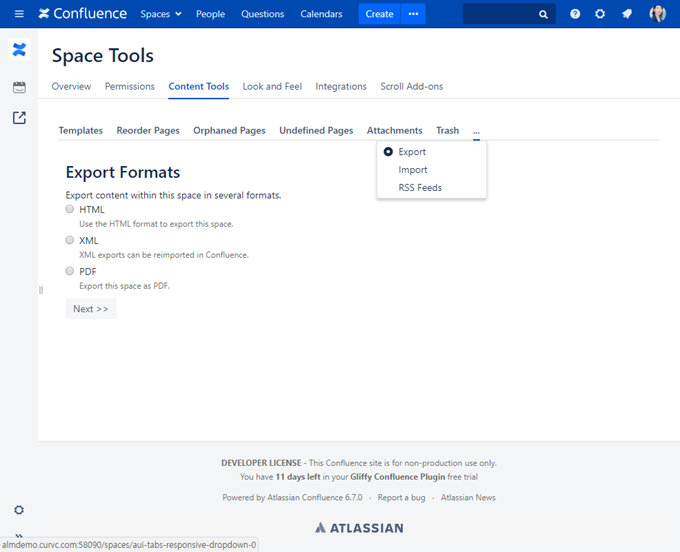This screenshot has width=680, height=552.
Task: Select the PDF export format radio
Action: (x=69, y=271)
